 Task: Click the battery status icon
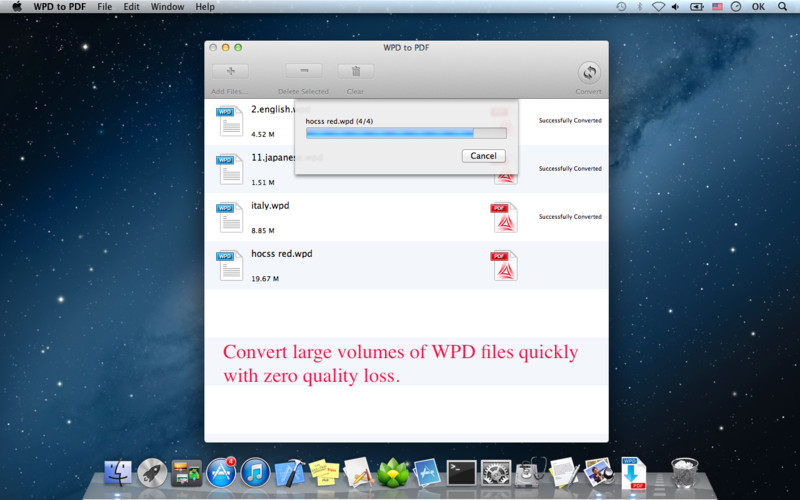tap(696, 7)
